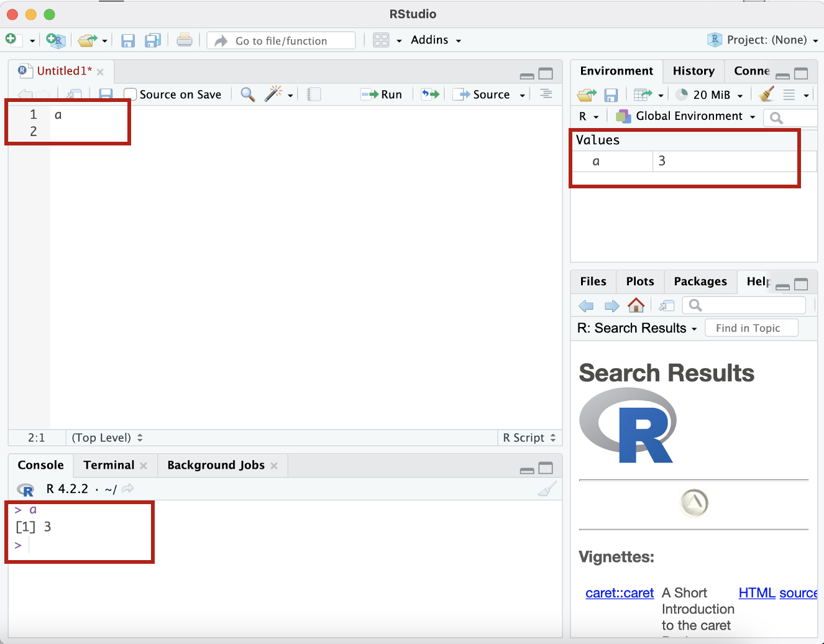Show Help in new window

pyautogui.click(x=667, y=306)
